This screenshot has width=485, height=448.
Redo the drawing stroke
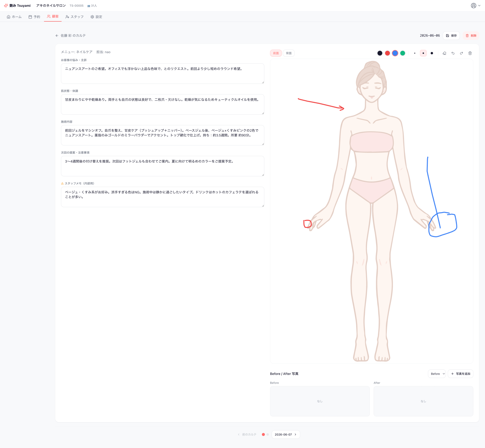point(462,53)
